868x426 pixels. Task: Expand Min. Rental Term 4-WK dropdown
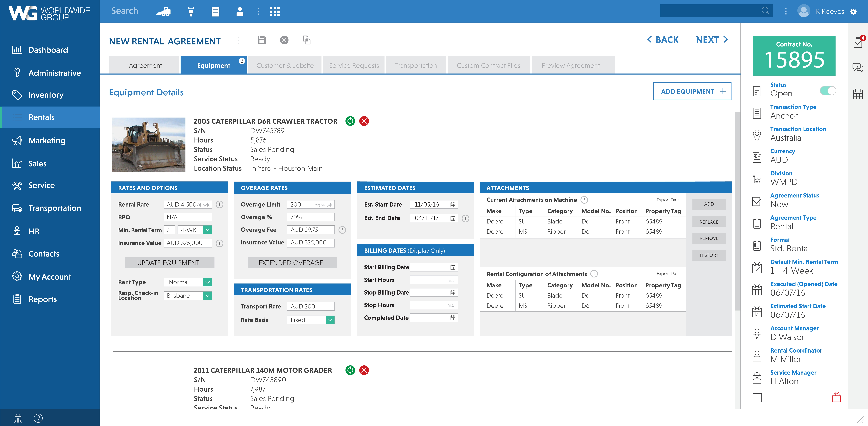[208, 230]
